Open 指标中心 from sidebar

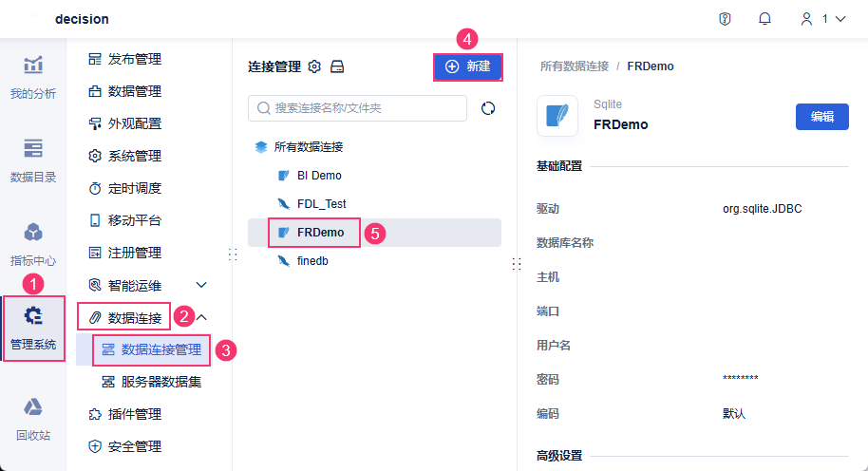(x=33, y=243)
